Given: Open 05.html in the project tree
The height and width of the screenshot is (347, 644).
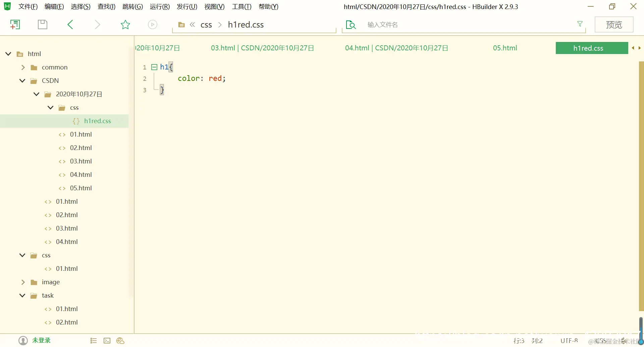Looking at the screenshot, I should coord(81,188).
